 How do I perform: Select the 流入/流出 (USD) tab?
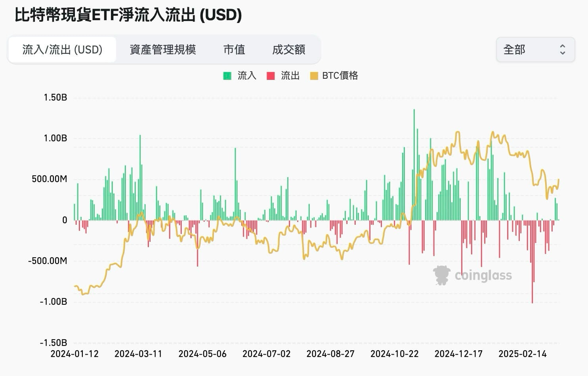62,49
